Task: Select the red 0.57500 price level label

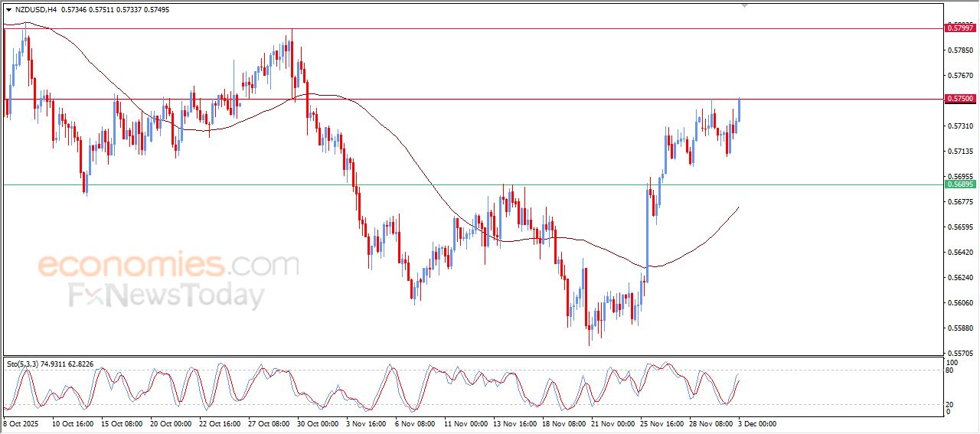Action: tap(960, 99)
